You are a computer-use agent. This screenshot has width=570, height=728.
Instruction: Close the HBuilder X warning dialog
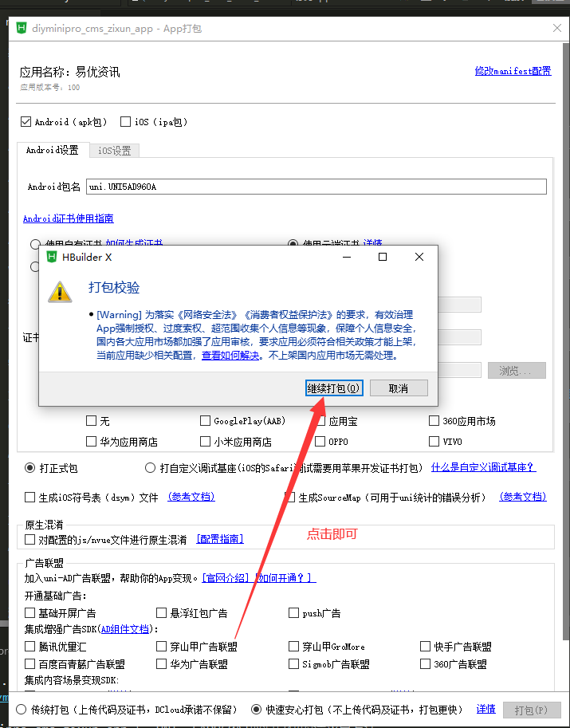pyautogui.click(x=419, y=257)
